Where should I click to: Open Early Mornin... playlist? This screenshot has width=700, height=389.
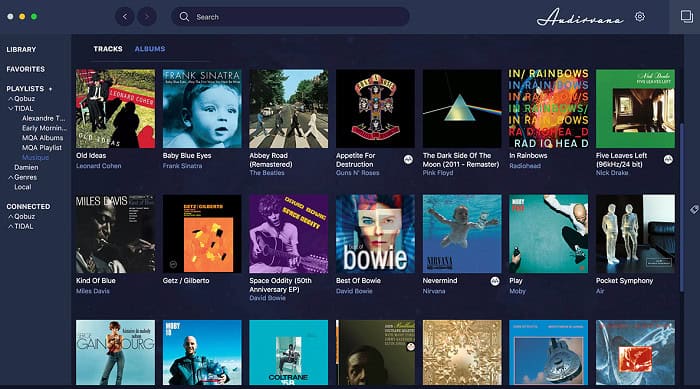pyautogui.click(x=44, y=128)
